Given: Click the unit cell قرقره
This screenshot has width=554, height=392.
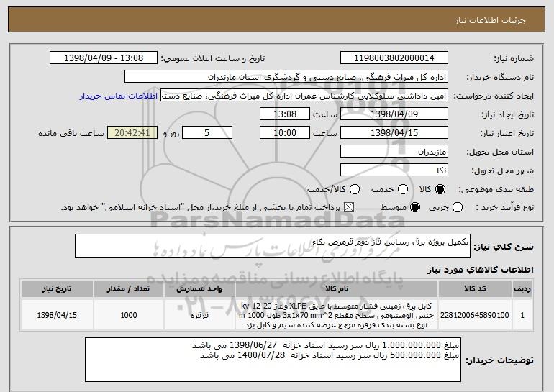Looking at the screenshot, I should (199, 315).
